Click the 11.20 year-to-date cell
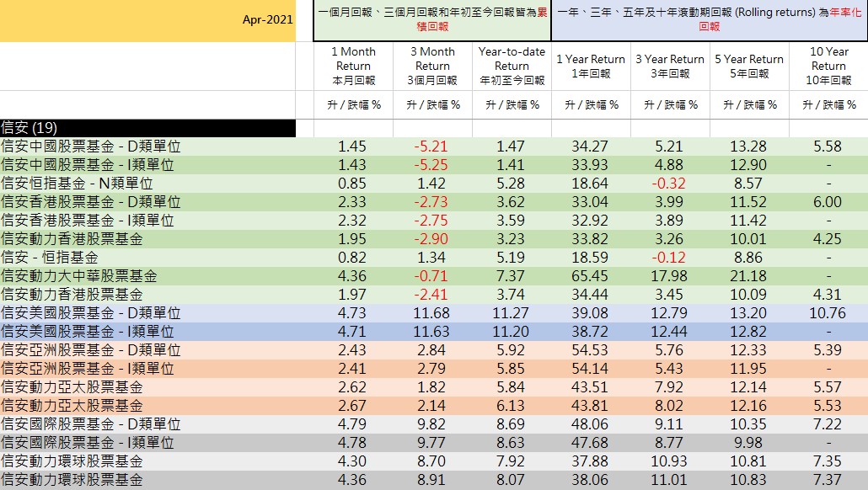This screenshot has width=868, height=490. click(511, 332)
